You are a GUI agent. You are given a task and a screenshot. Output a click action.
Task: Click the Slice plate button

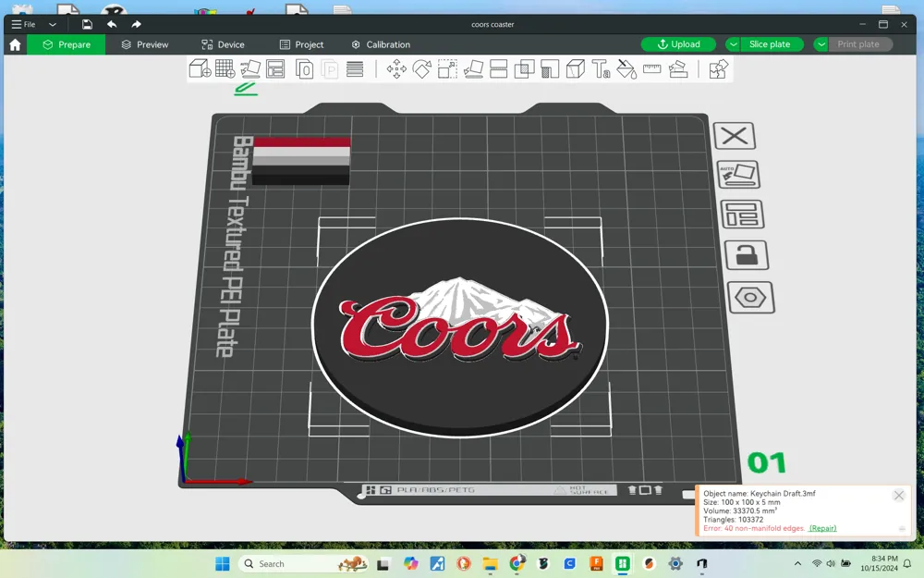point(772,44)
